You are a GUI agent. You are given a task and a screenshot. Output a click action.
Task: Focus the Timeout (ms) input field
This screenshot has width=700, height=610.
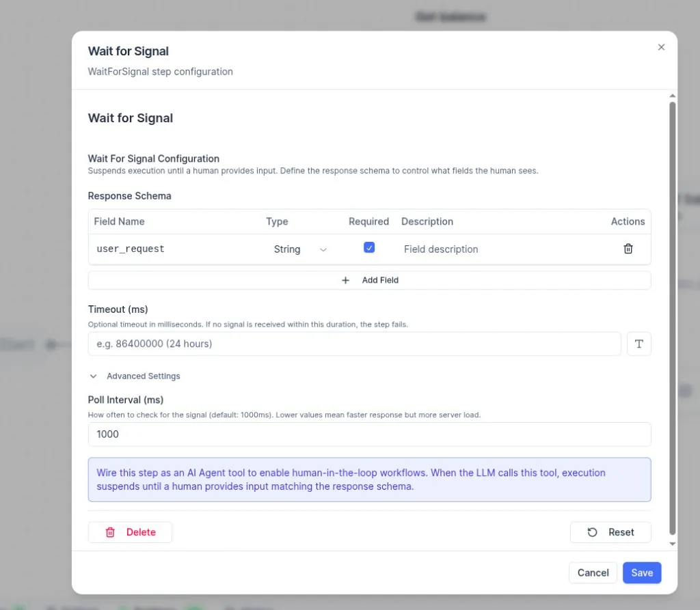[354, 344]
